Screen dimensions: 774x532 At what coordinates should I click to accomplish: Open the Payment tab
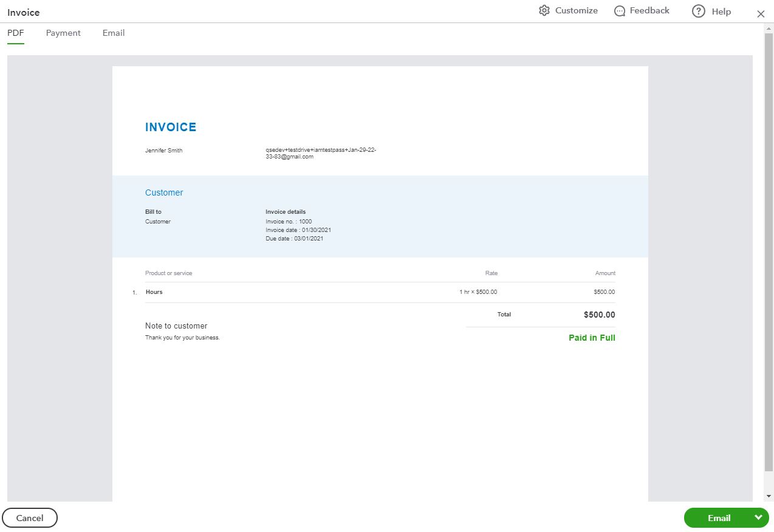63,33
